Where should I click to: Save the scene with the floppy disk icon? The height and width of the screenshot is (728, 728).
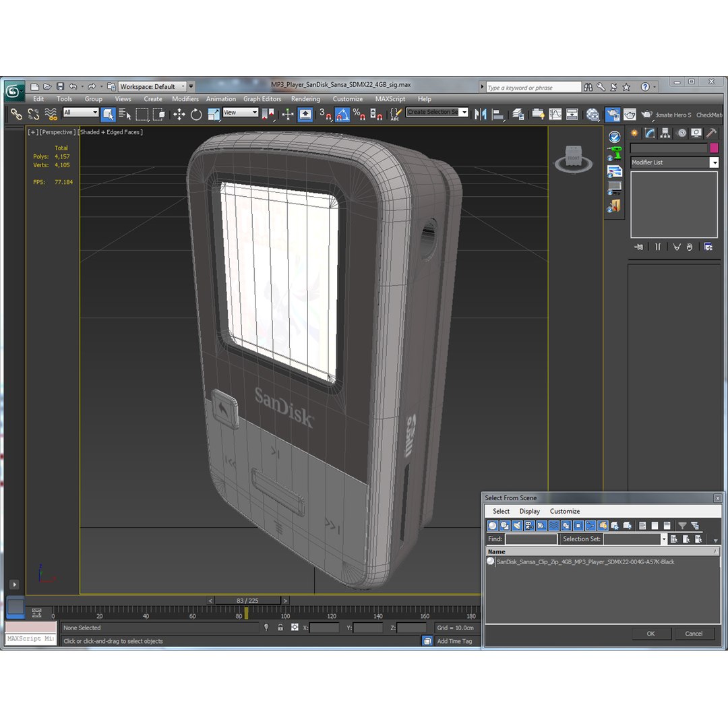tap(60, 86)
